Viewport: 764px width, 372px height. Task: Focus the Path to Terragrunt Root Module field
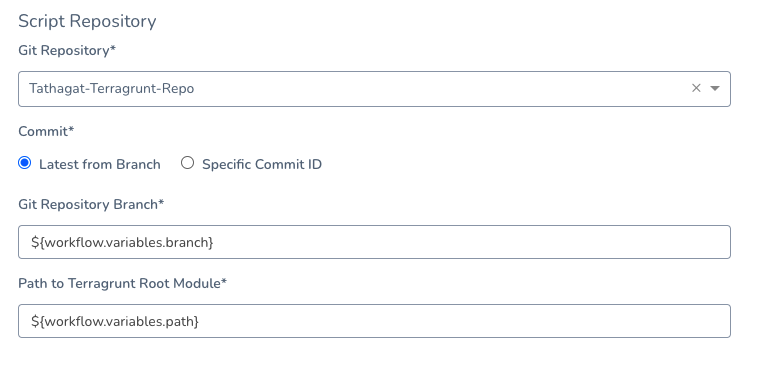[374, 321]
